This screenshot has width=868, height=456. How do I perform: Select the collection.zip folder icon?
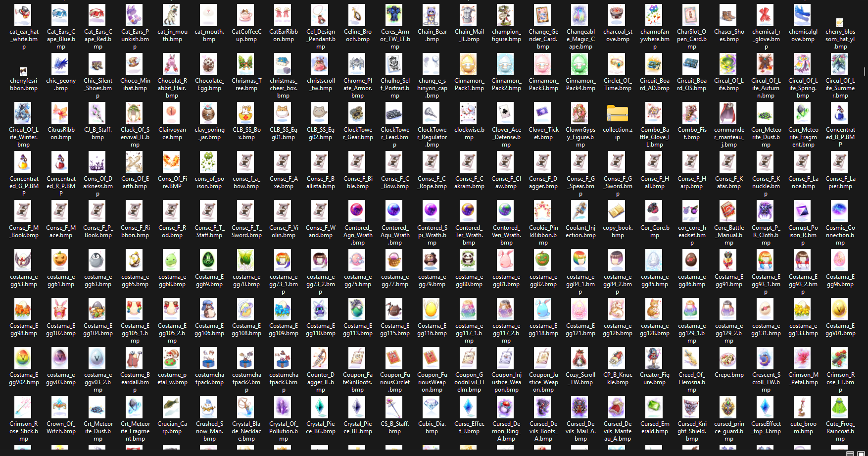point(617,114)
